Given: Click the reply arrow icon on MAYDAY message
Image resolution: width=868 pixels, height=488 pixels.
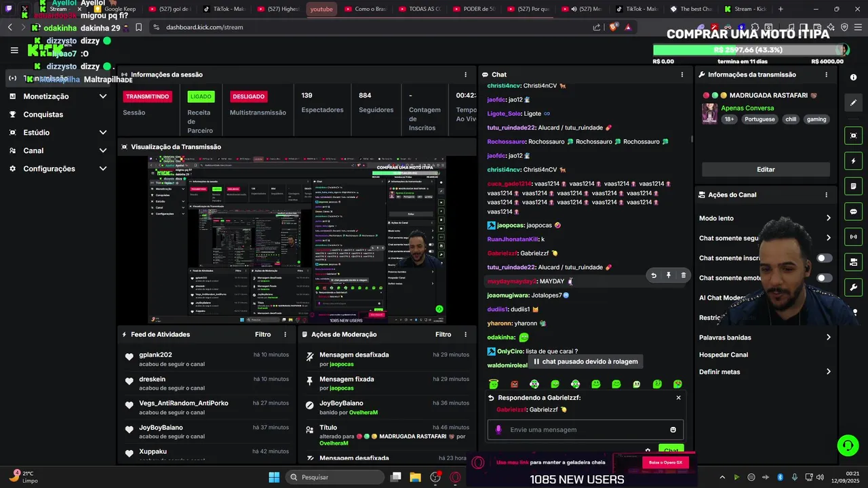Looking at the screenshot, I should coord(654,275).
